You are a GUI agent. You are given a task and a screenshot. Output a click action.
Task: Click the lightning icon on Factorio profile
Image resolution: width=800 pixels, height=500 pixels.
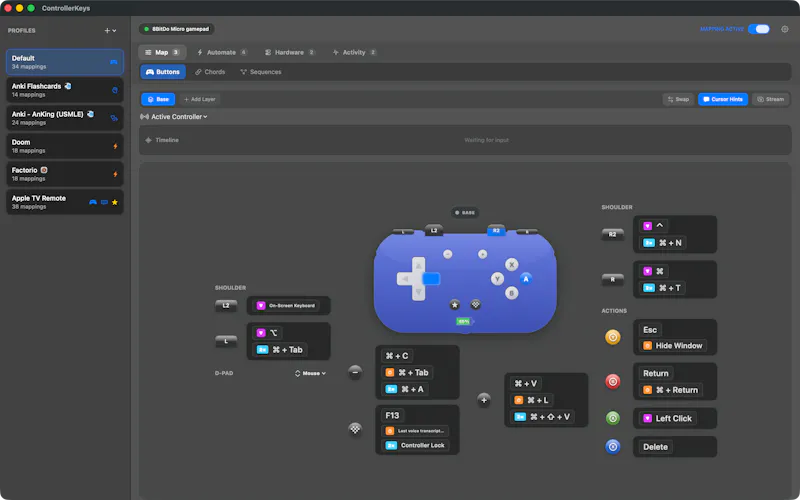pos(115,174)
